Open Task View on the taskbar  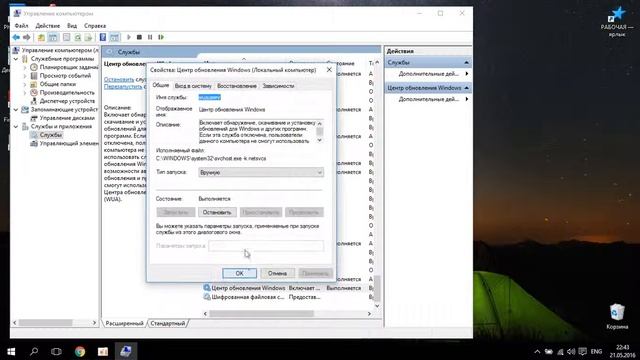tap(56, 351)
